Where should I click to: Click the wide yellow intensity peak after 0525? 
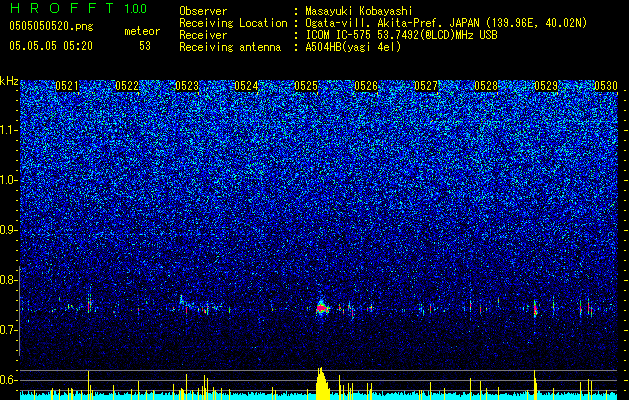pyautogui.click(x=322, y=384)
